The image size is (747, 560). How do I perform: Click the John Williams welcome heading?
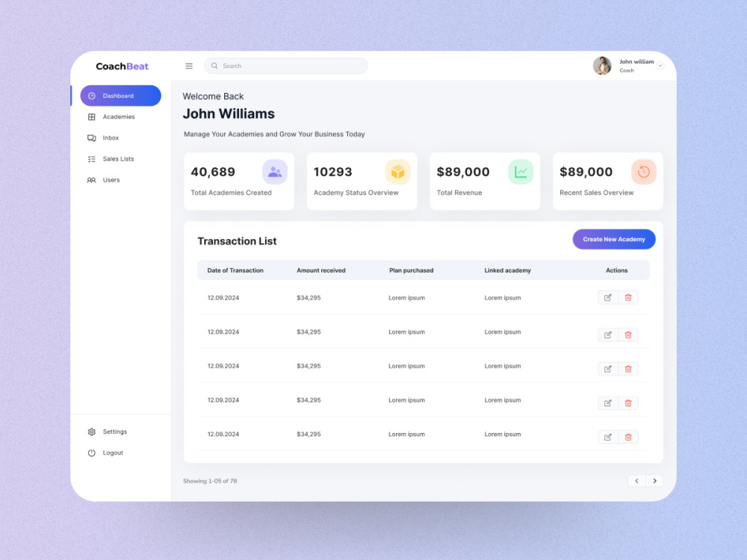click(229, 113)
